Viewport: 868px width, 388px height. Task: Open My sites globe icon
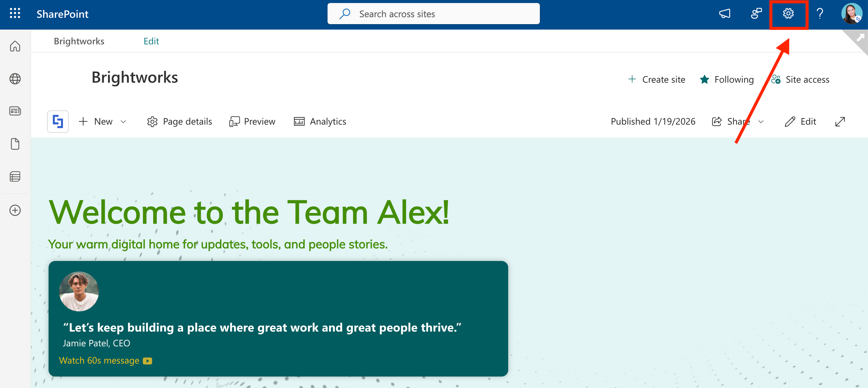pos(15,79)
